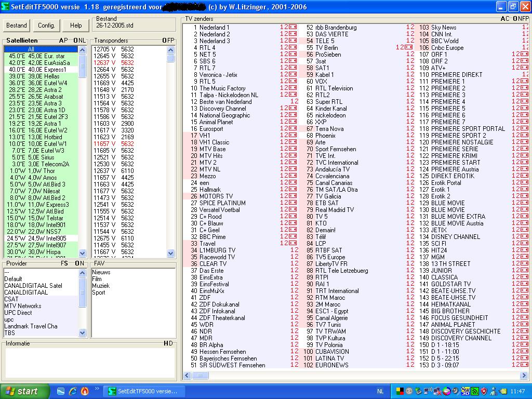Click inside the Informatie text box
Screen dimensions: 532x399
click(90, 362)
